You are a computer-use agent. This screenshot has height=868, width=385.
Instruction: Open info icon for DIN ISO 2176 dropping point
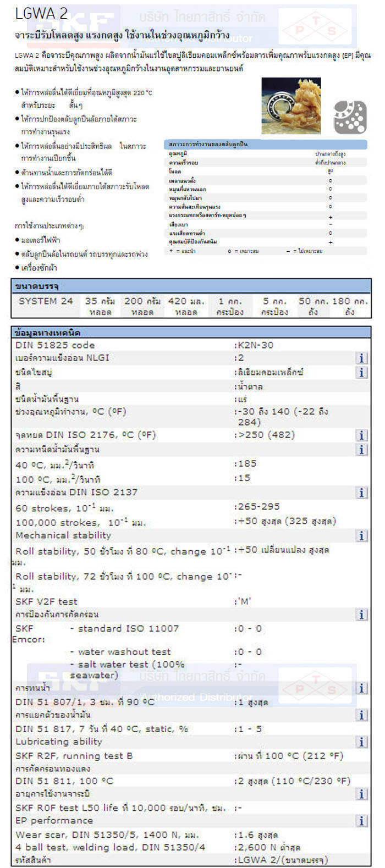point(361,435)
